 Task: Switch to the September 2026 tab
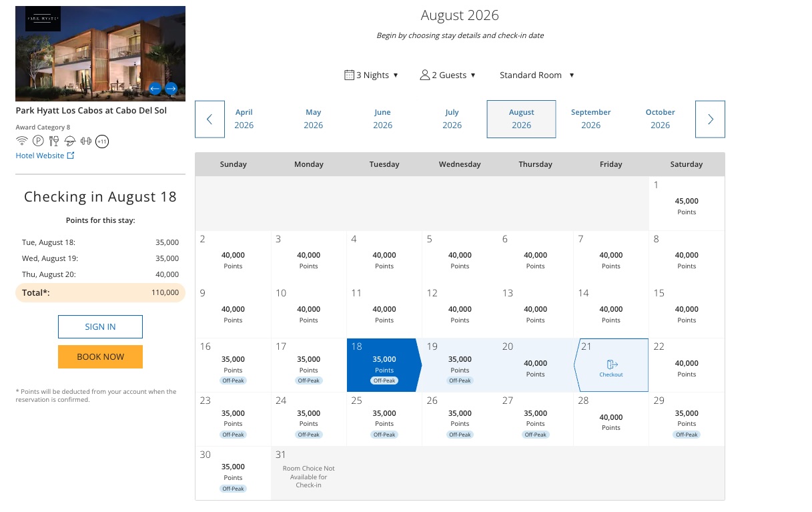pyautogui.click(x=590, y=119)
